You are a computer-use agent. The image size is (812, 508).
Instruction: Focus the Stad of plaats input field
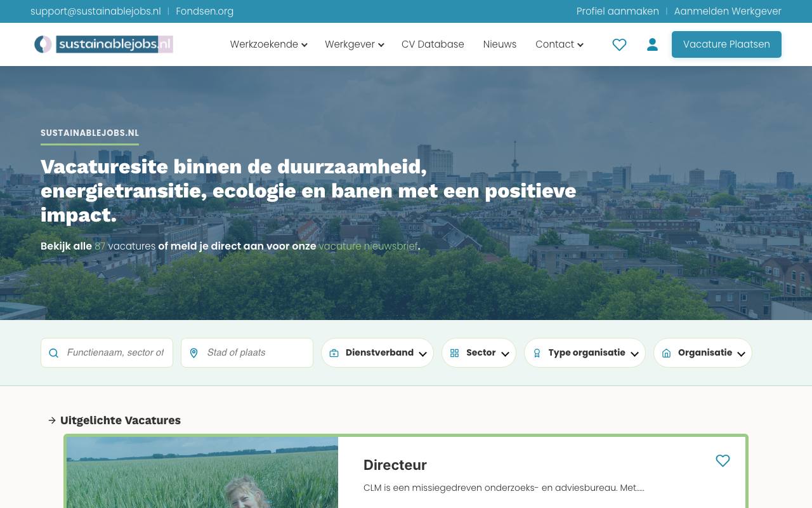pyautogui.click(x=247, y=352)
